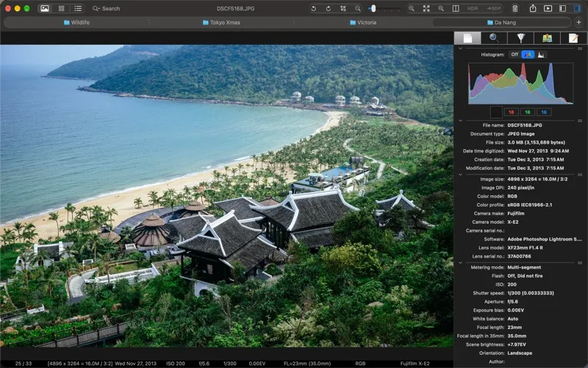Open side-by-side compare view
This screenshot has height=368, width=588.
pyautogui.click(x=456, y=8)
